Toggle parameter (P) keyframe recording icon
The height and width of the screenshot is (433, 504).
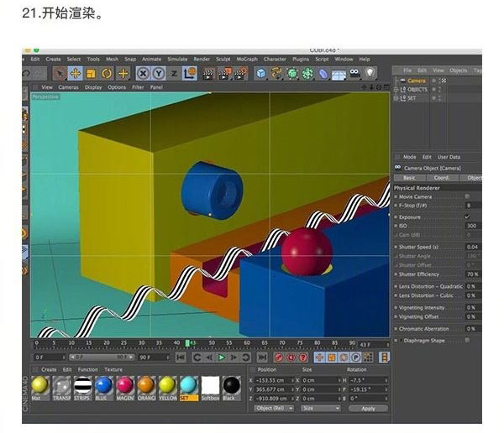[356, 357]
